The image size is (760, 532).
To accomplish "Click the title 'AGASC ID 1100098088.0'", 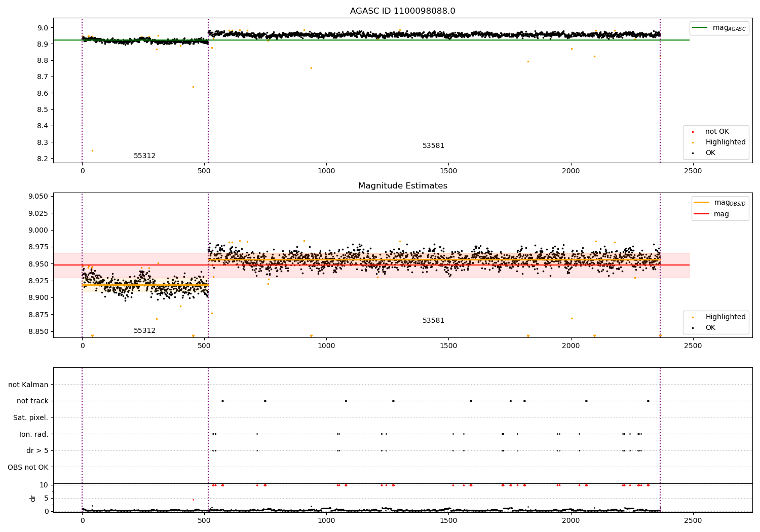I will pyautogui.click(x=402, y=11).
